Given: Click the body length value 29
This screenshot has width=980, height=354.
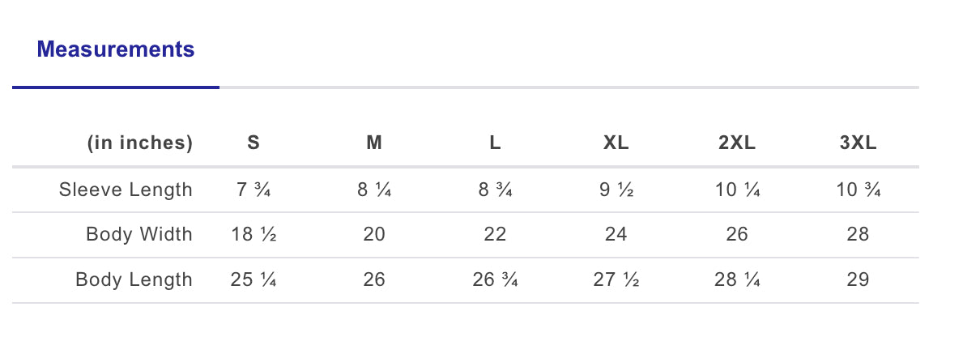Looking at the screenshot, I should (x=858, y=280).
